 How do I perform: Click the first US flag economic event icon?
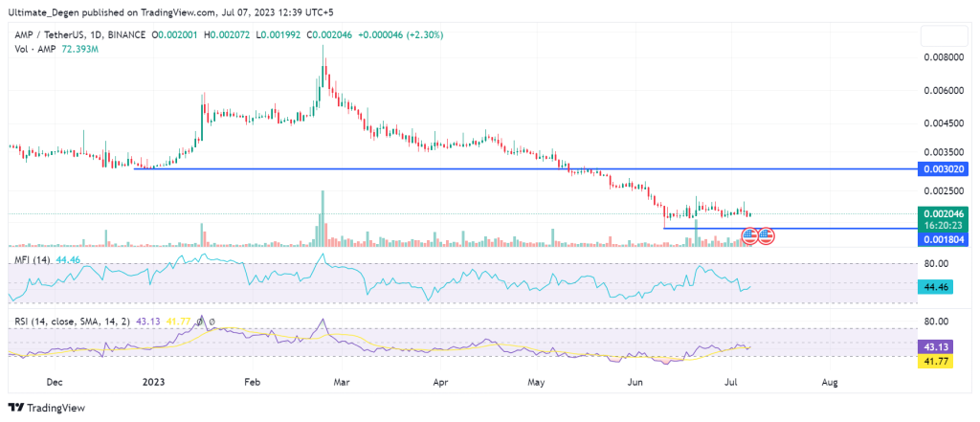tap(749, 235)
